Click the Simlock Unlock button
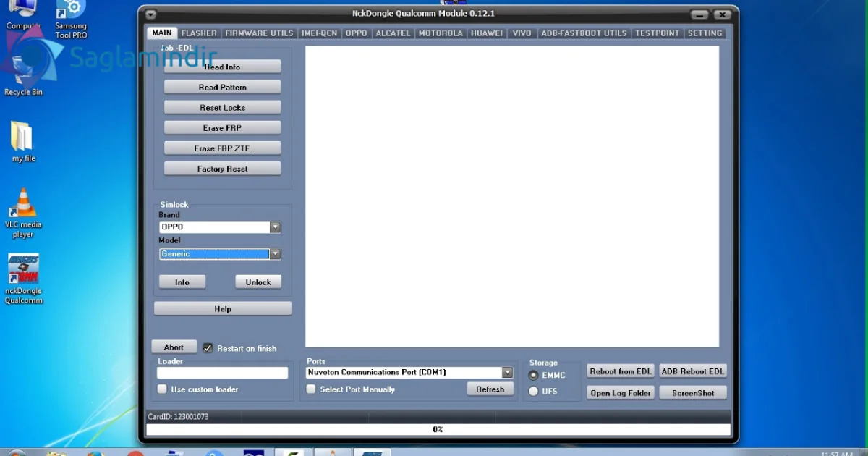This screenshot has height=456, width=868. pyautogui.click(x=258, y=282)
